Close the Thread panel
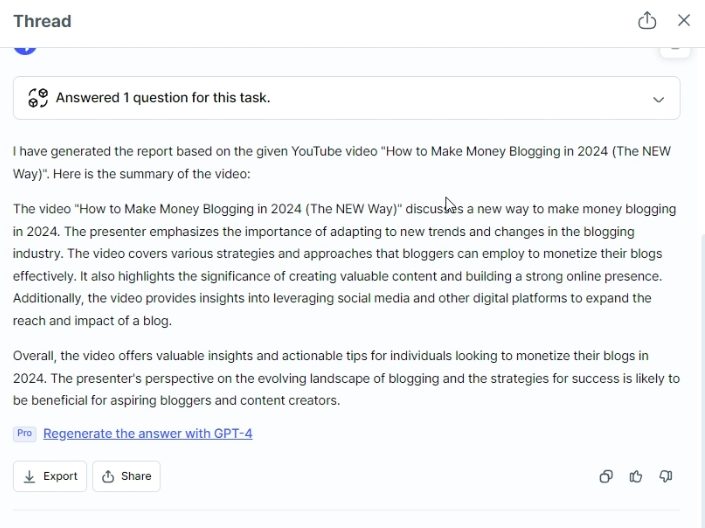The image size is (705, 528). (684, 20)
